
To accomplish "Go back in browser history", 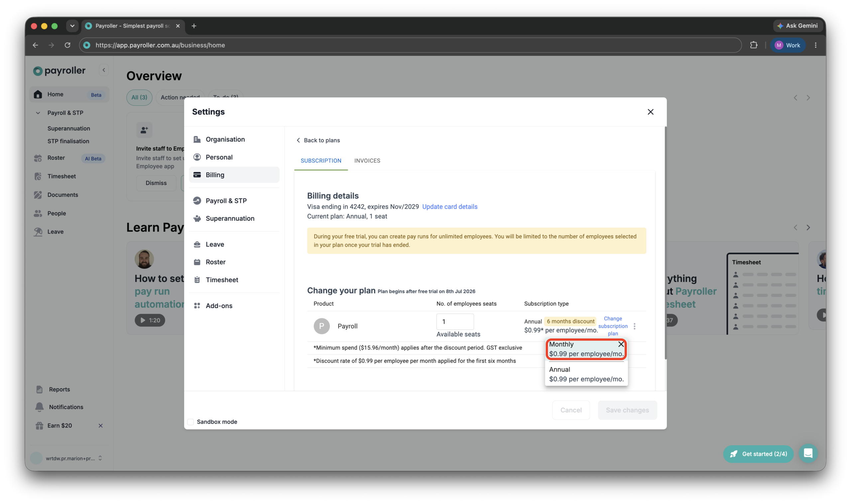I will [x=35, y=45].
